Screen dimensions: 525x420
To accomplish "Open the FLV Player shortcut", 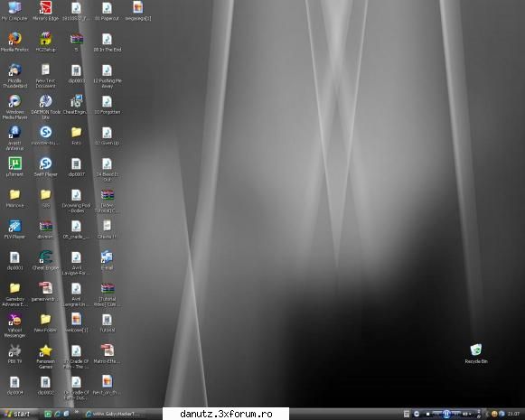I will tap(14, 229).
